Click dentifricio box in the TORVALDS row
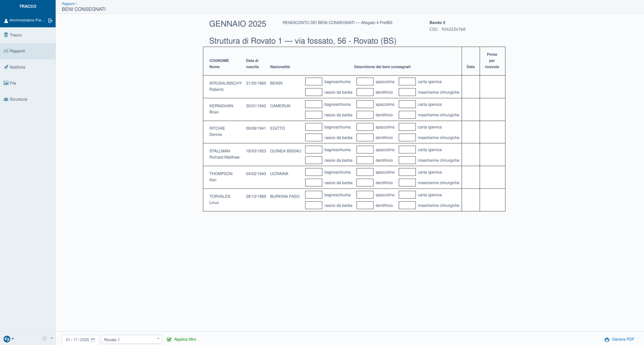The height and width of the screenshot is (345, 644). pyautogui.click(x=365, y=205)
